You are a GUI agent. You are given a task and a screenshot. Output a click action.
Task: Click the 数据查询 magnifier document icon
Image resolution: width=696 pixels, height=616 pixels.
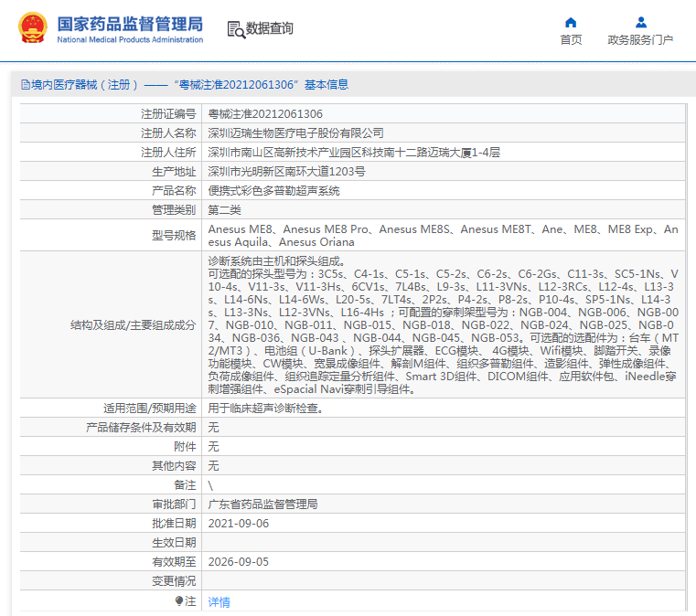(236, 29)
